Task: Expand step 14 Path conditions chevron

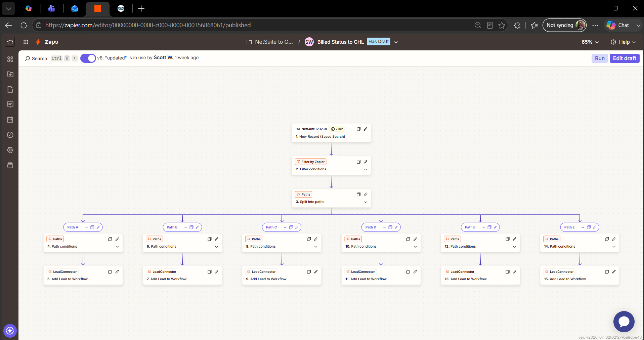Action: tap(614, 247)
